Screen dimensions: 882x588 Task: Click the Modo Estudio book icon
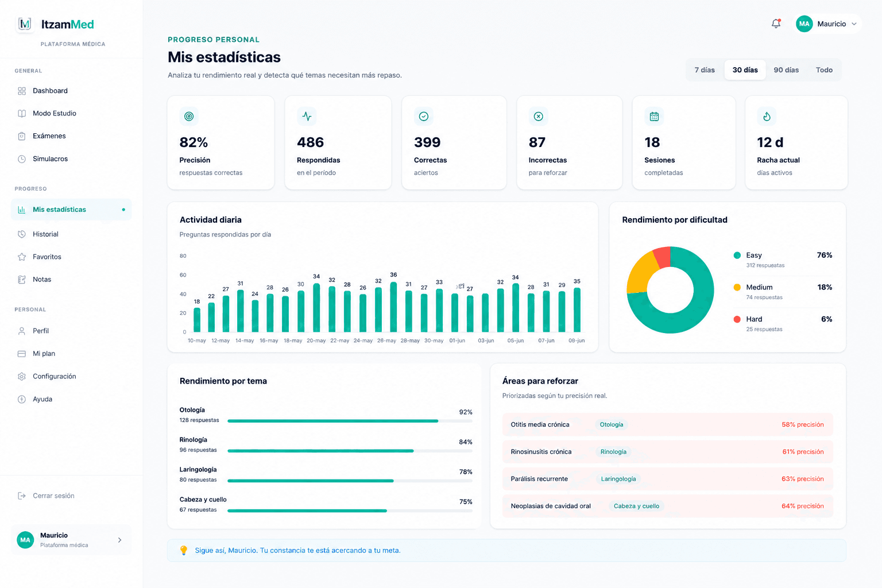pos(22,114)
